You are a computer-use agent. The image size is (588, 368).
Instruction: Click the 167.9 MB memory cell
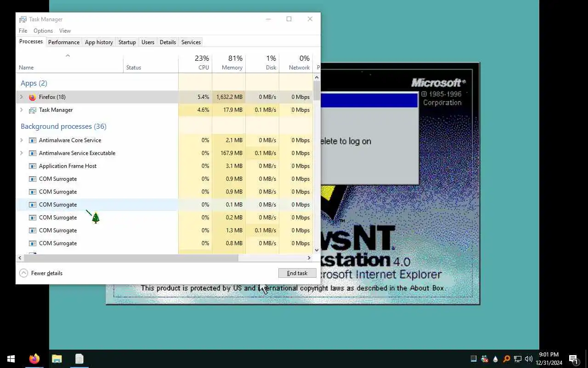click(229, 153)
